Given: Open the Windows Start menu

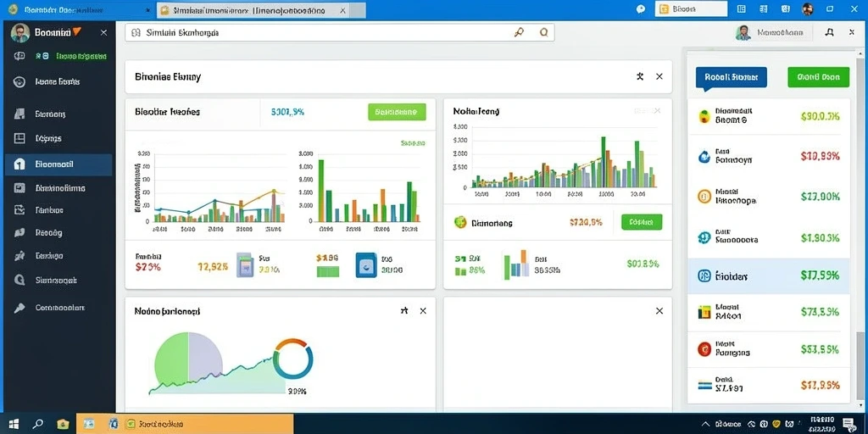Looking at the screenshot, I should [x=14, y=424].
